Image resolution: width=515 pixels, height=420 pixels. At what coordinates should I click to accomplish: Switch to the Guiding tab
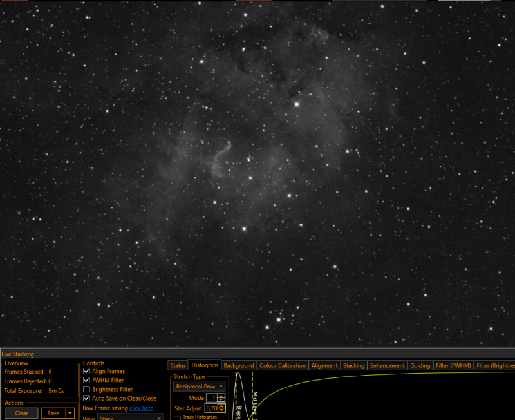(420, 365)
